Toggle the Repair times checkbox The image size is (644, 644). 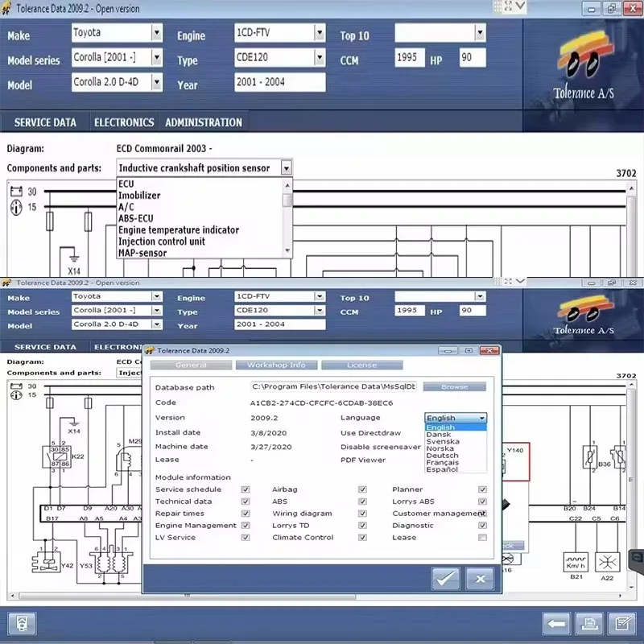[246, 513]
